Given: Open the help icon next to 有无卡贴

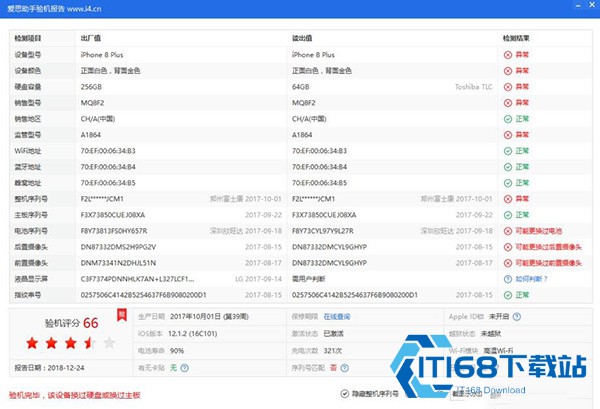Looking at the screenshot, I should tap(184, 368).
